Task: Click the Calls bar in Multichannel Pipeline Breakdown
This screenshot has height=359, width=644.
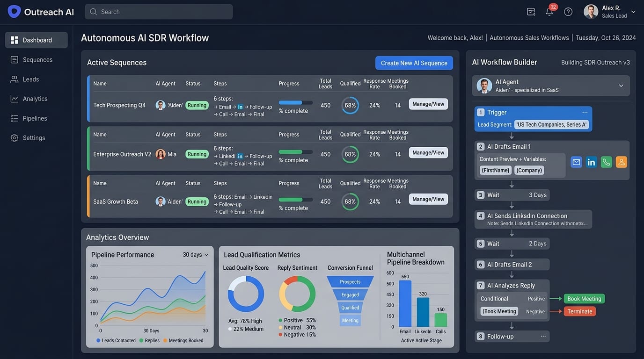Action: (441, 320)
